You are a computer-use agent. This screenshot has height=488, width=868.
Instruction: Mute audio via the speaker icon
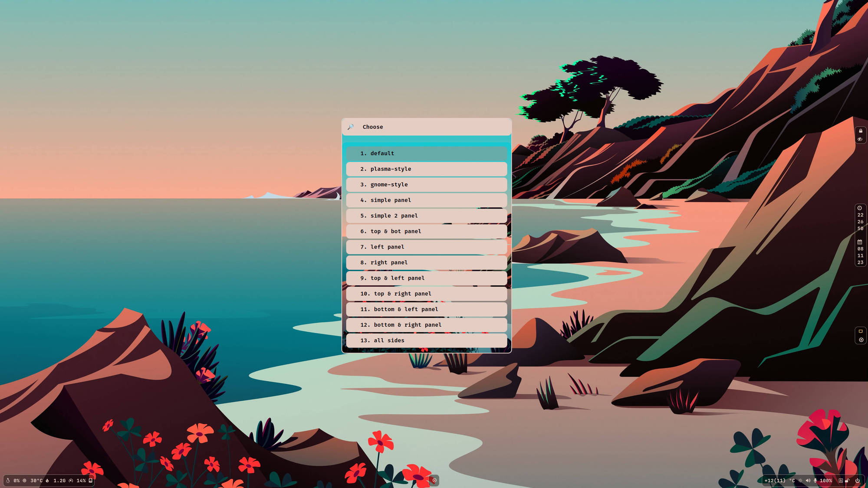coord(808,481)
